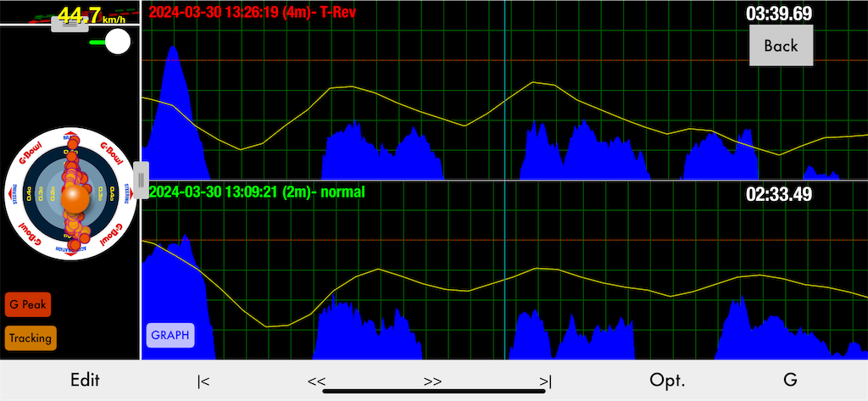Screen dimensions: 868x401
Task: Tap the GRAPH button
Action: (x=170, y=335)
